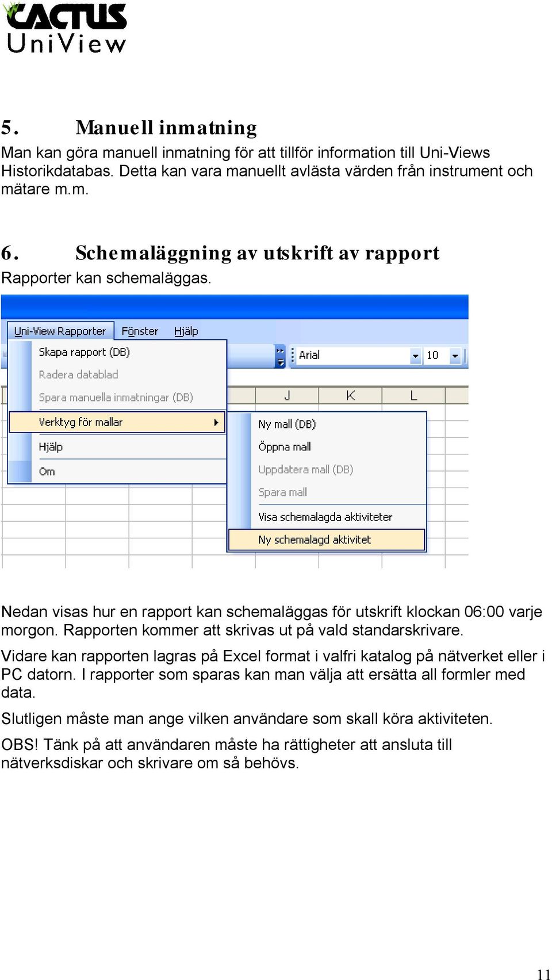Select Ny schemalagd aktivitet
Image resolution: width=552 pixels, height=980 pixels.
(327, 540)
